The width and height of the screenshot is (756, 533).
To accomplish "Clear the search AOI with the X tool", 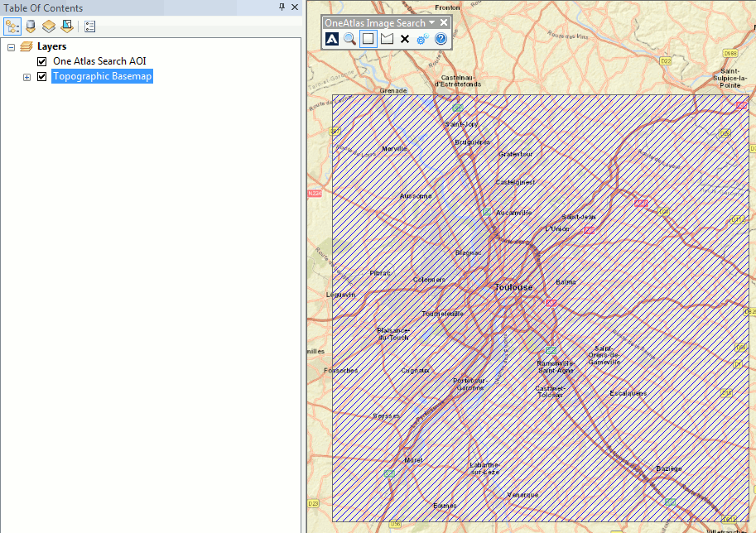I will coord(404,38).
